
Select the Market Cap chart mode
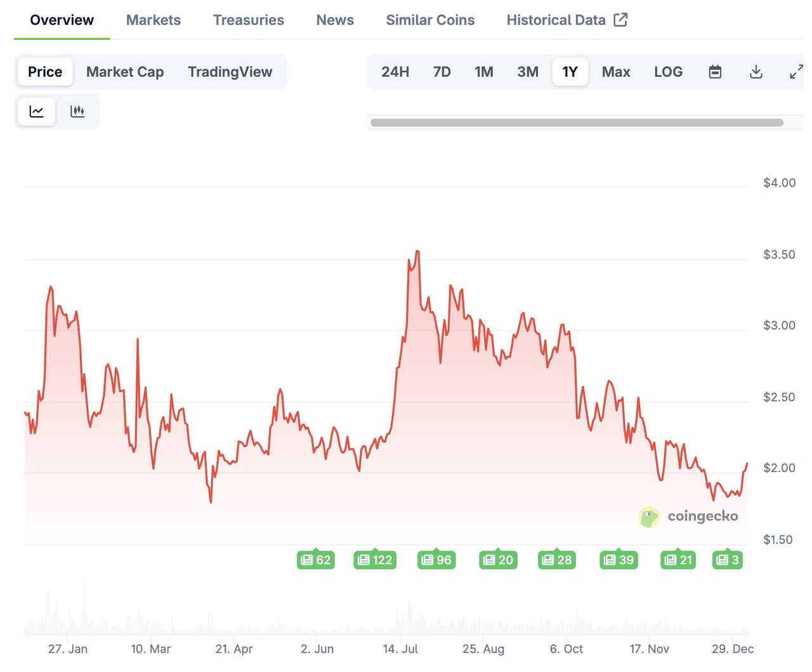[125, 72]
